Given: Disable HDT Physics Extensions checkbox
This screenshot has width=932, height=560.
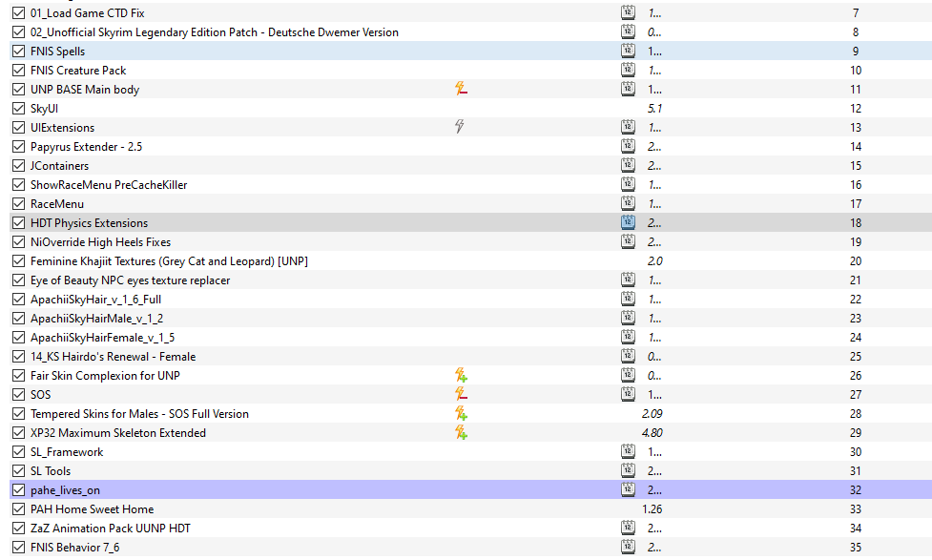Looking at the screenshot, I should [x=18, y=222].
